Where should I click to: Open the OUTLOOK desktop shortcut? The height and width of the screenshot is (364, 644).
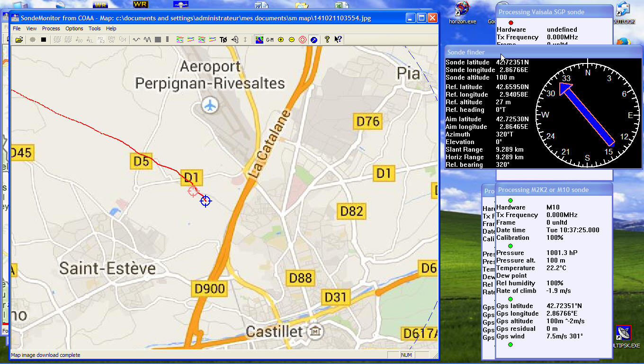click(624, 13)
